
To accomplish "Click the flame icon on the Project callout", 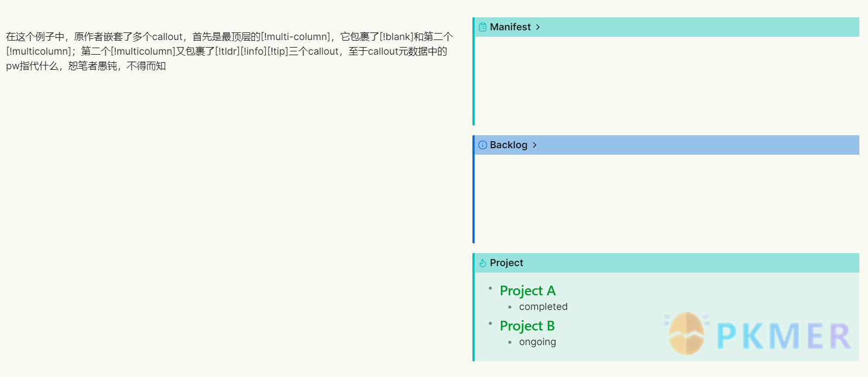I will [482, 263].
